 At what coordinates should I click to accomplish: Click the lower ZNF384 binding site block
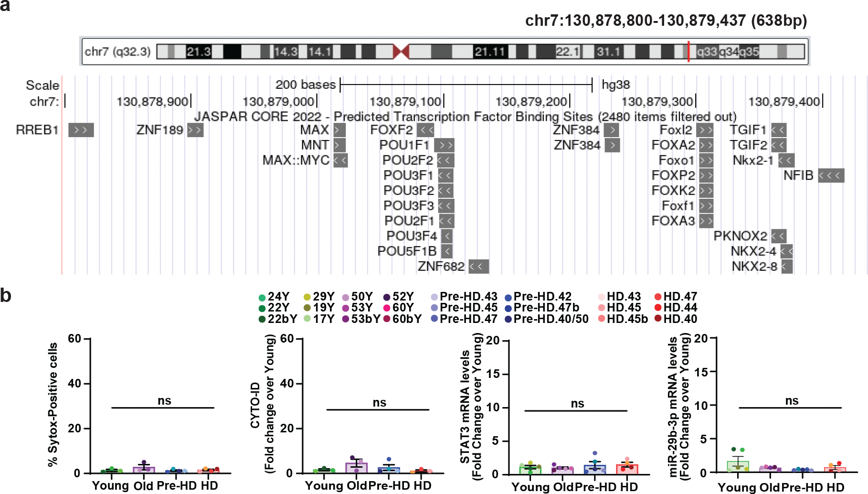612,145
